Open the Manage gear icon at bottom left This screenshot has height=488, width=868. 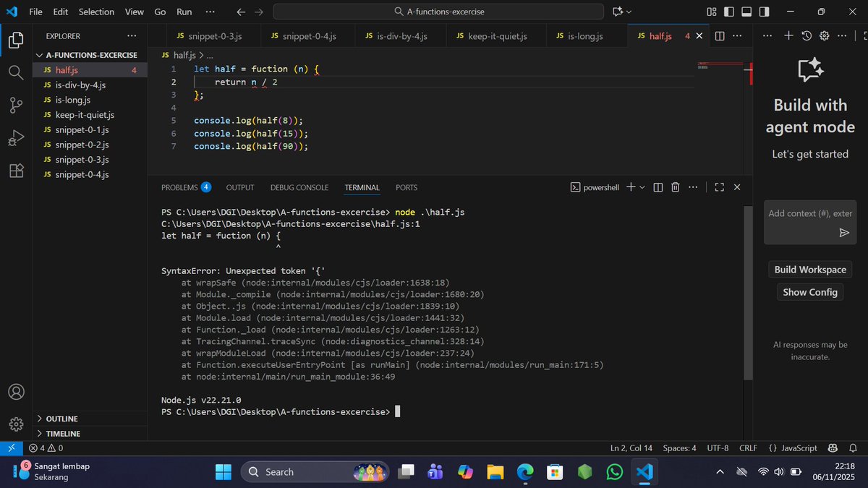(16, 424)
